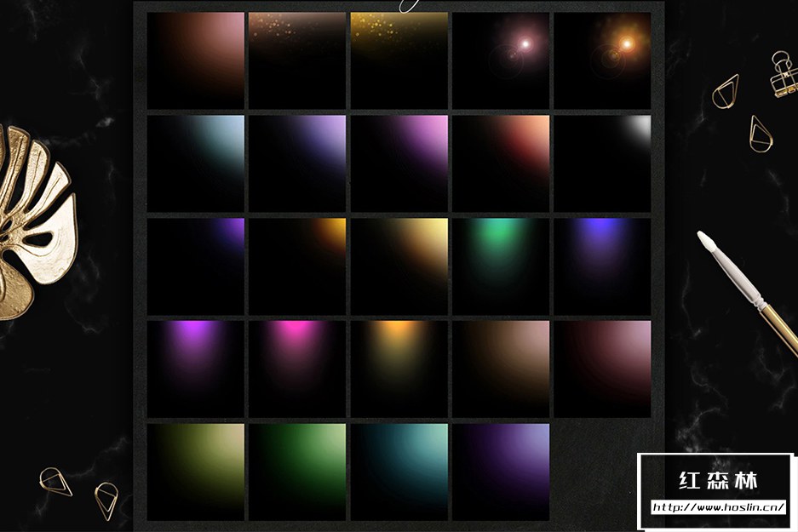Click the white-tipped gold paintbrush
This screenshot has height=532, width=798.
[x=748, y=294]
